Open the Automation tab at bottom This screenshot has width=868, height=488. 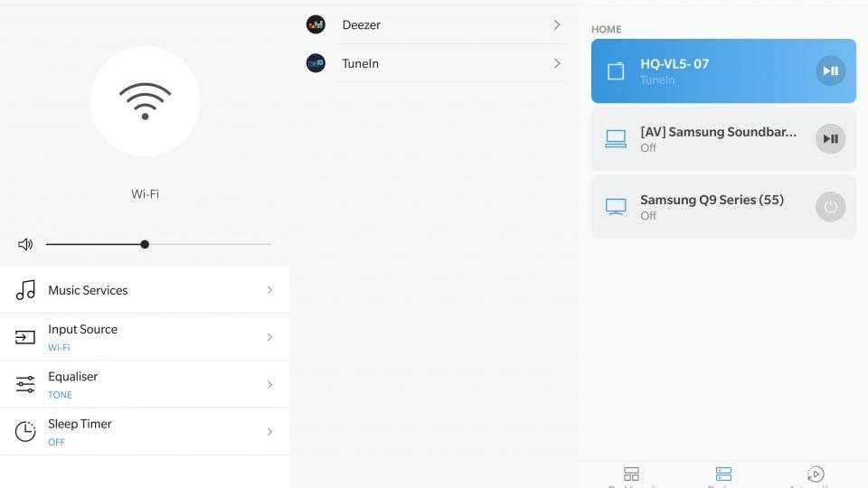tap(816, 477)
